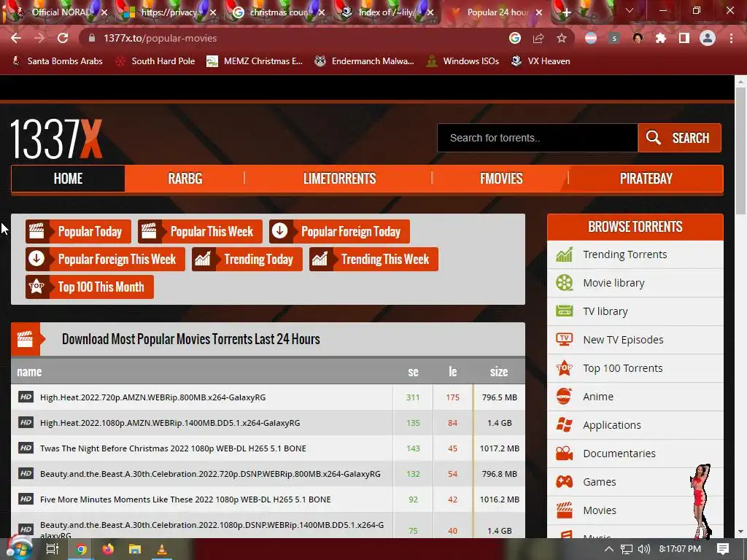Viewport: 747px width, 560px height.
Task: Open VX Heaven bookmark
Action: [x=541, y=61]
